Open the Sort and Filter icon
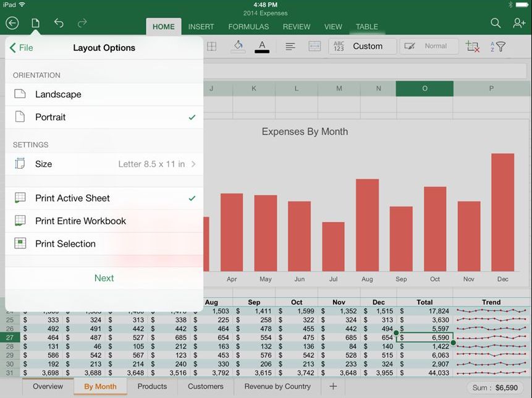Viewport: 532px width, 398px height. pos(498,46)
